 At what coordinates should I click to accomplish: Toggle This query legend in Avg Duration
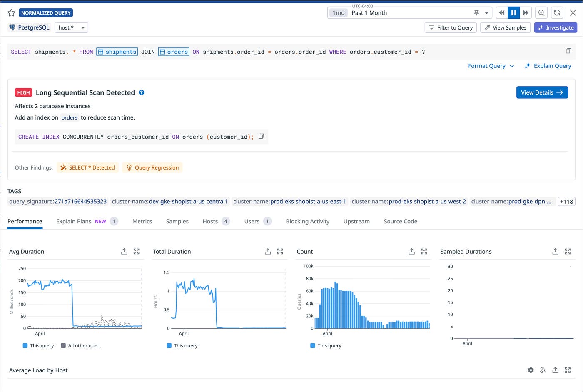click(38, 345)
